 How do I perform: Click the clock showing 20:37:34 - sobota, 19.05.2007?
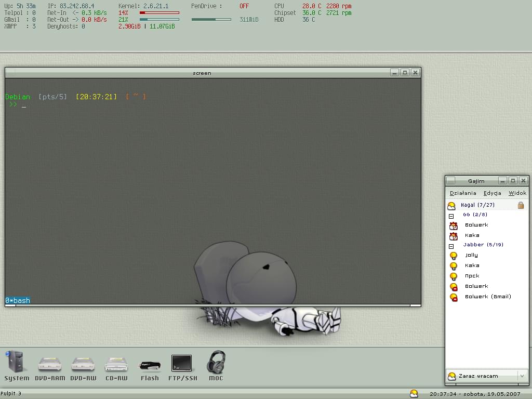475,394
